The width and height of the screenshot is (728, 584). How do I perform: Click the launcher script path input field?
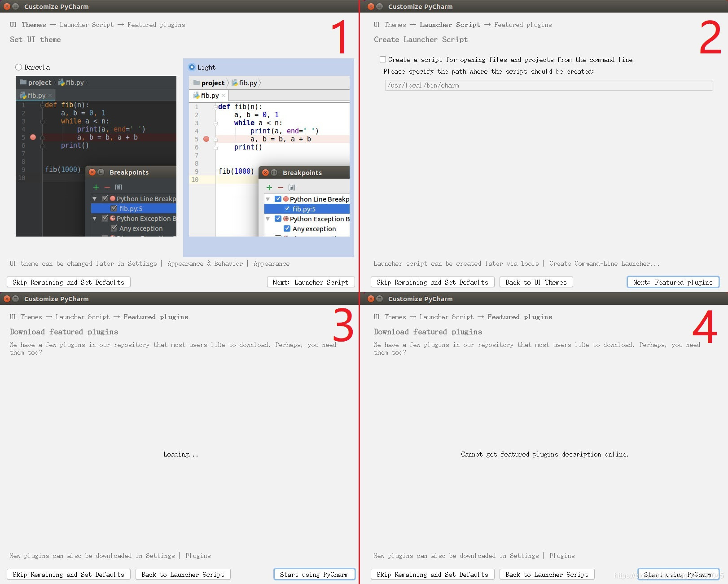point(548,85)
